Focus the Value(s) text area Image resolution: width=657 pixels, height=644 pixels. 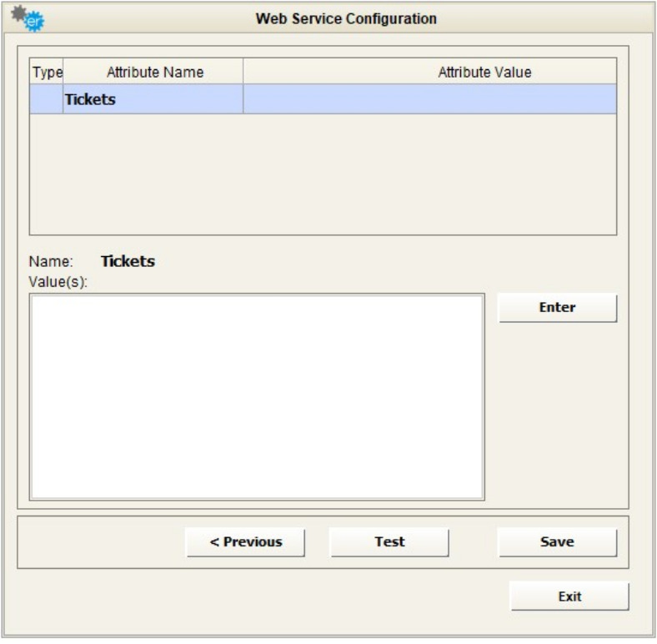point(257,397)
